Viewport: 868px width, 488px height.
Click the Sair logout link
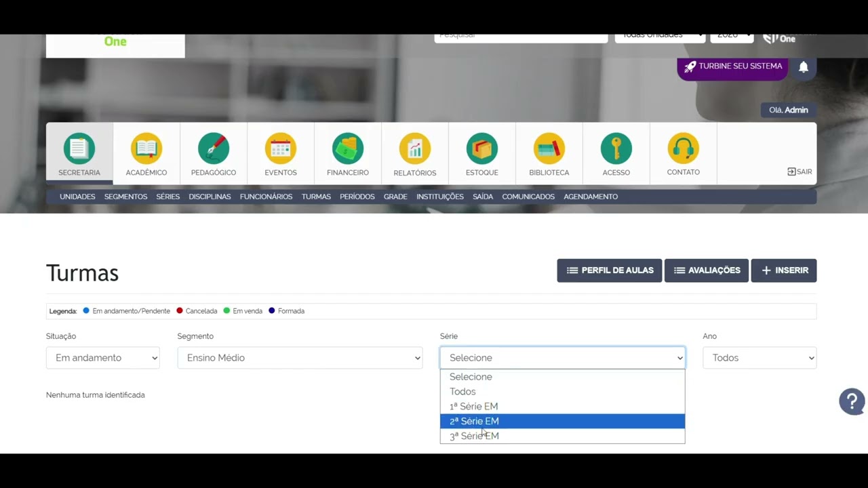[x=800, y=171]
